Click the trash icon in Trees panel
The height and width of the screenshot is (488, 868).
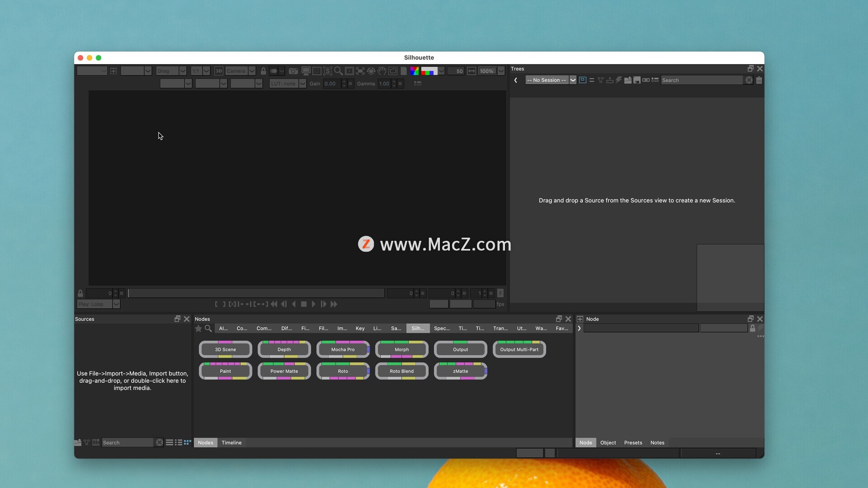759,80
